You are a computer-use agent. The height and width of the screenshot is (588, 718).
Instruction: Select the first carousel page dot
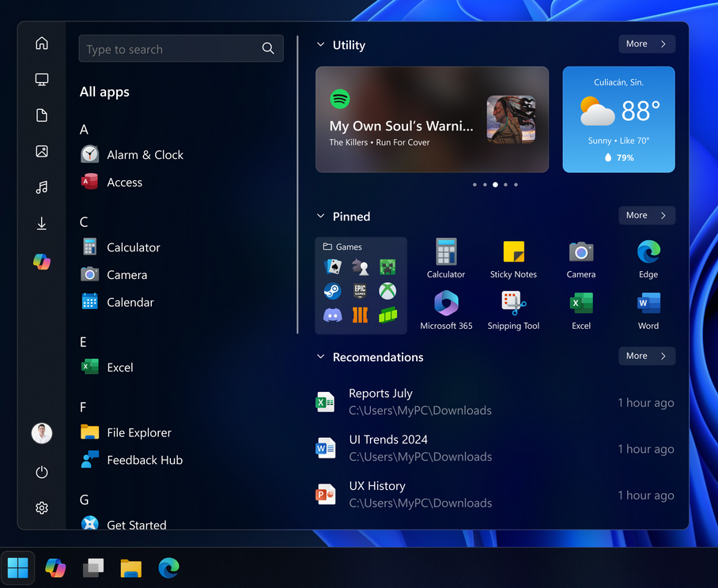[474, 185]
